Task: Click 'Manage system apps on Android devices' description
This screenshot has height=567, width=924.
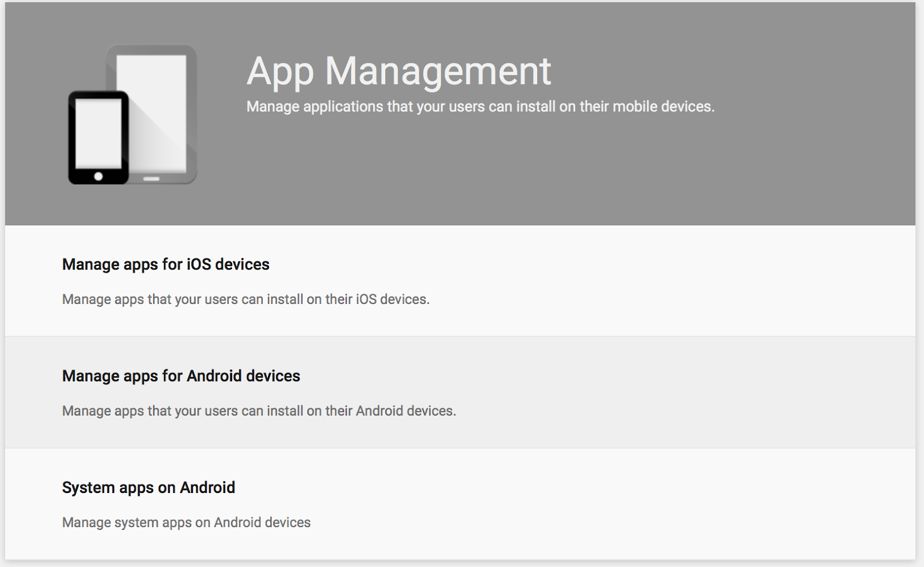Action: (187, 522)
